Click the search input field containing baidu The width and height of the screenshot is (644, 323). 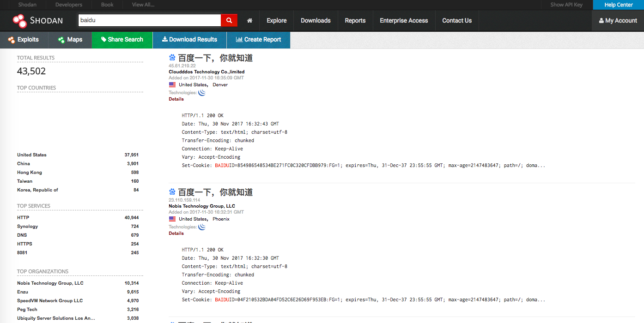point(149,20)
